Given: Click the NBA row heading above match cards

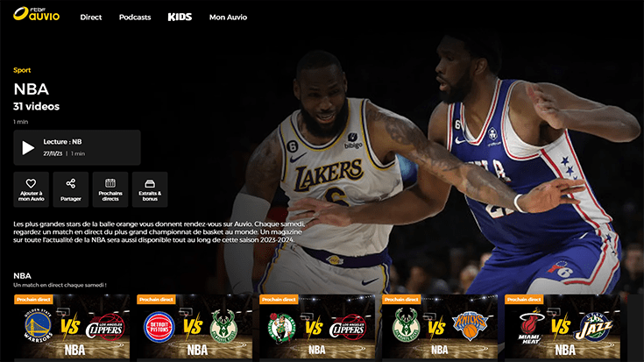Looking at the screenshot, I should click(22, 276).
